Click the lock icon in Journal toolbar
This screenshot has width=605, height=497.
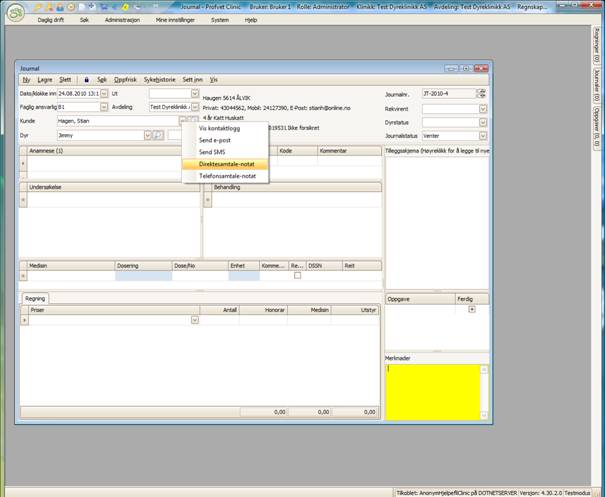tap(86, 78)
